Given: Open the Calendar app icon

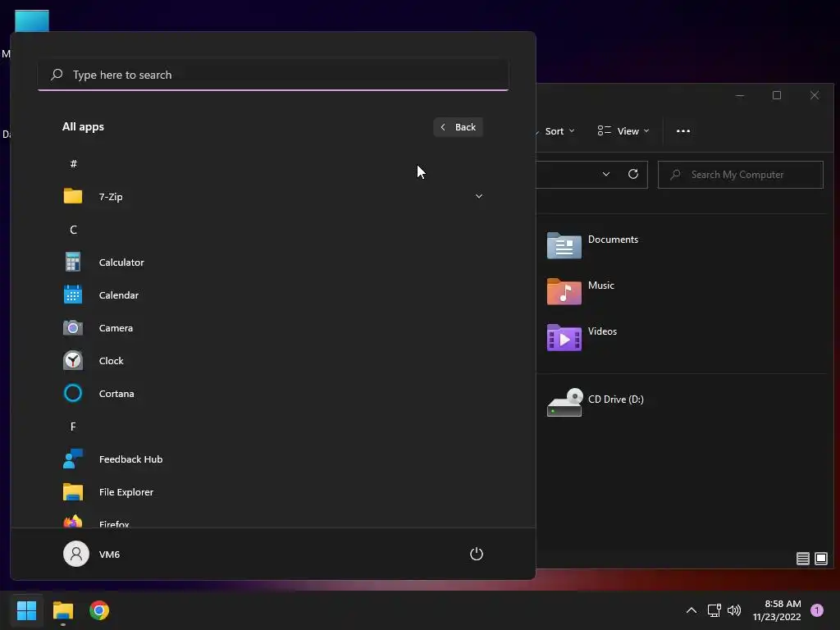Looking at the screenshot, I should click(73, 294).
